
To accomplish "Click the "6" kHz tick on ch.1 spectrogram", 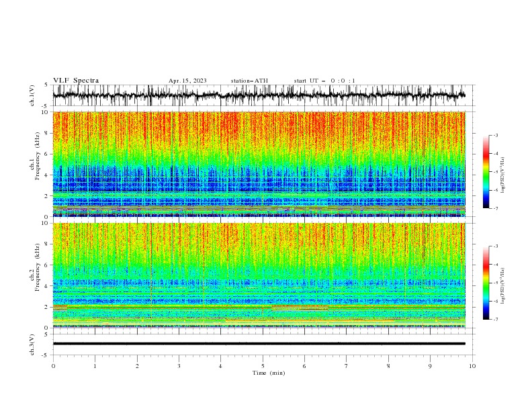I will [x=48, y=154].
